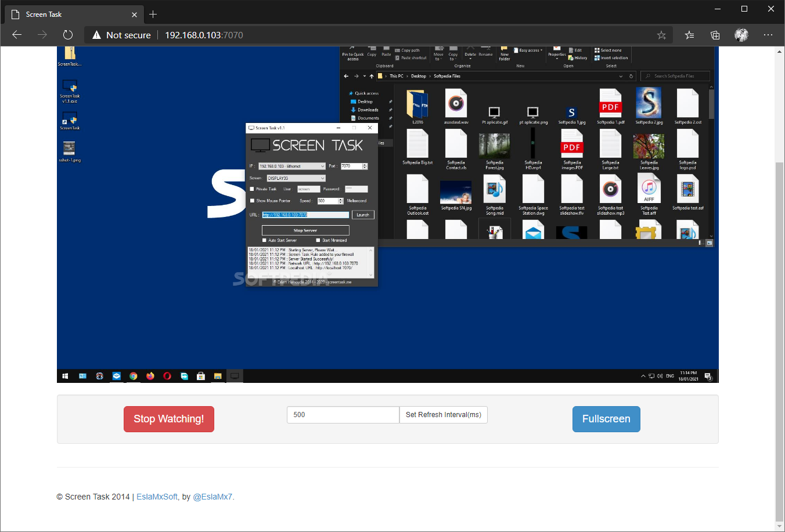
Task: Click the Launch button in Screen Task
Action: [x=363, y=215]
